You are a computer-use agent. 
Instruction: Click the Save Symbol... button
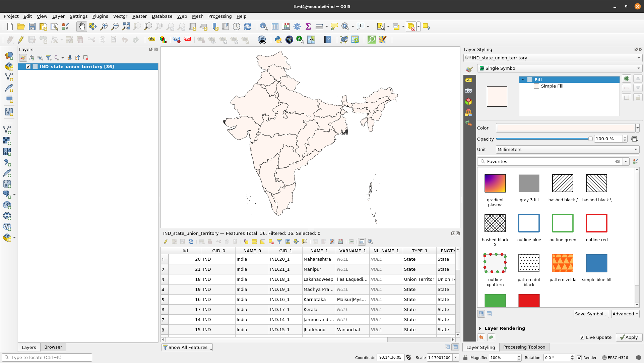(x=591, y=314)
